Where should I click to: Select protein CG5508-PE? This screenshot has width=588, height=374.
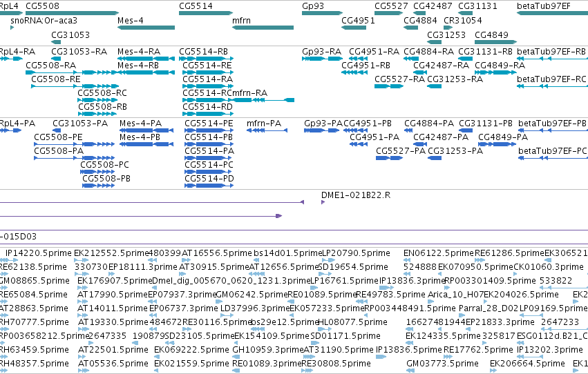[58, 137]
